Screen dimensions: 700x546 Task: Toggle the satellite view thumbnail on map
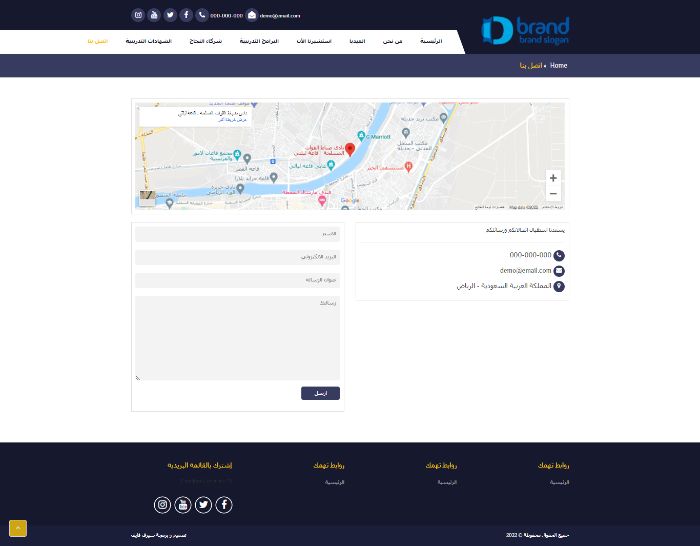click(x=147, y=198)
